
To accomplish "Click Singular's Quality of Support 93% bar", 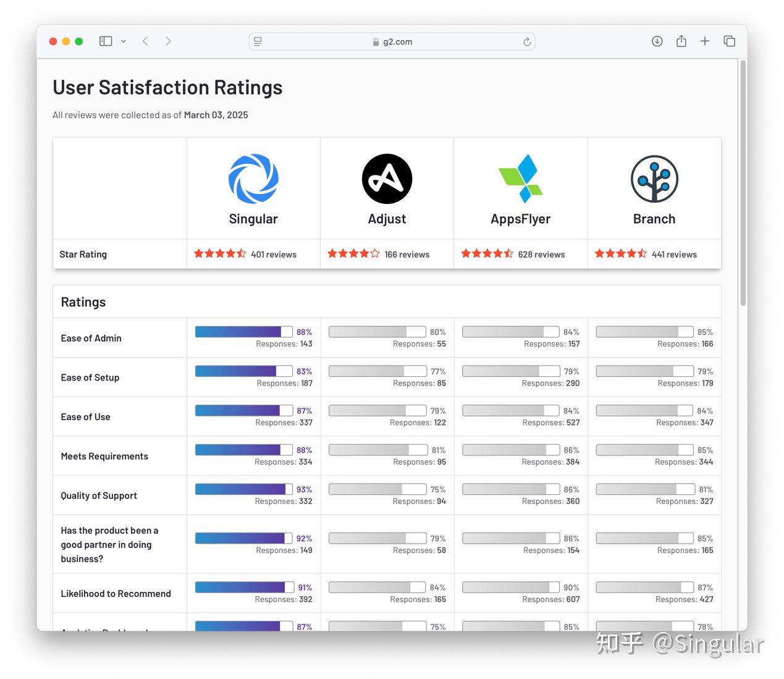I will click(x=244, y=489).
